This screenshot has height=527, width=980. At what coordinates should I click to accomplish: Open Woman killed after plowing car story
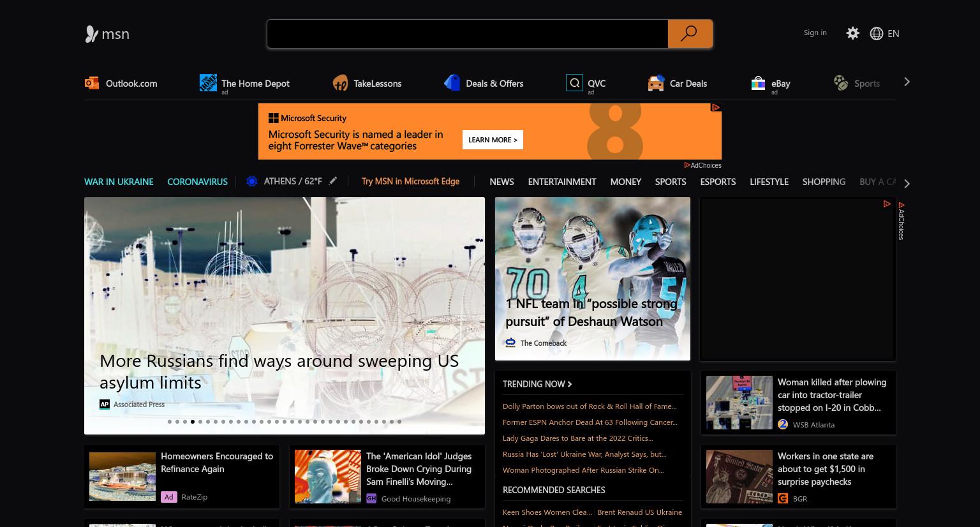pyautogui.click(x=832, y=395)
